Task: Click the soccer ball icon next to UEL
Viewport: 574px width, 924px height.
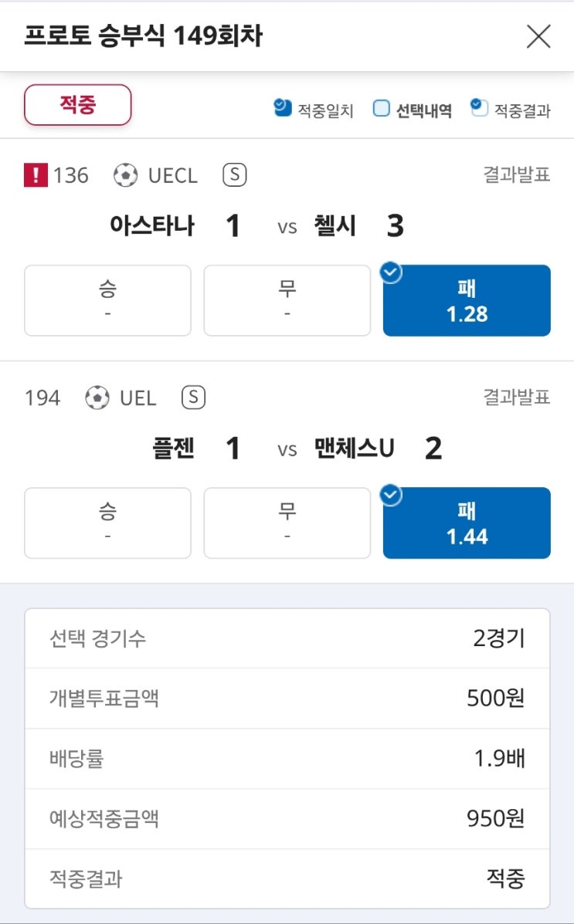Action: 97,398
